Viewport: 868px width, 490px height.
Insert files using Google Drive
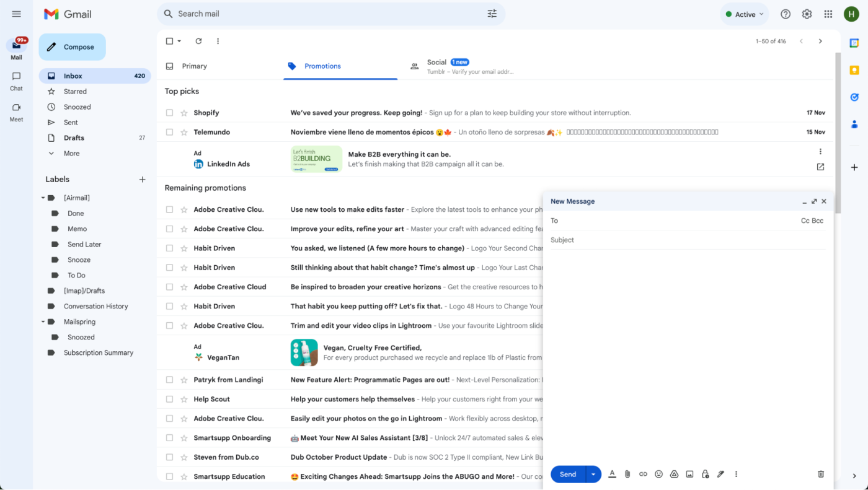point(674,474)
